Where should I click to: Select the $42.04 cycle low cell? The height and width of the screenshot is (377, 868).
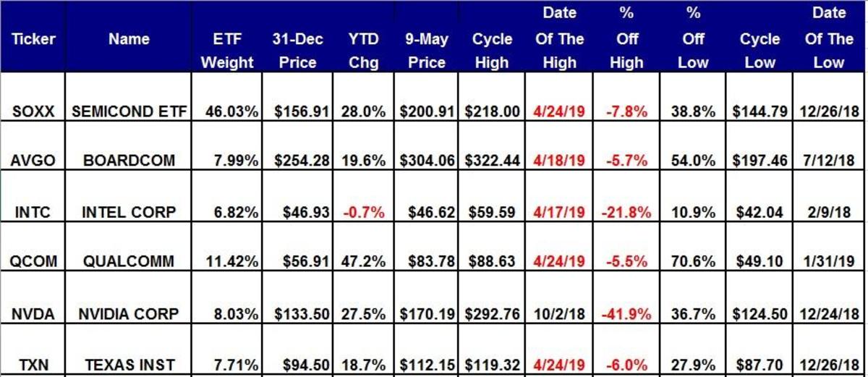(x=759, y=212)
